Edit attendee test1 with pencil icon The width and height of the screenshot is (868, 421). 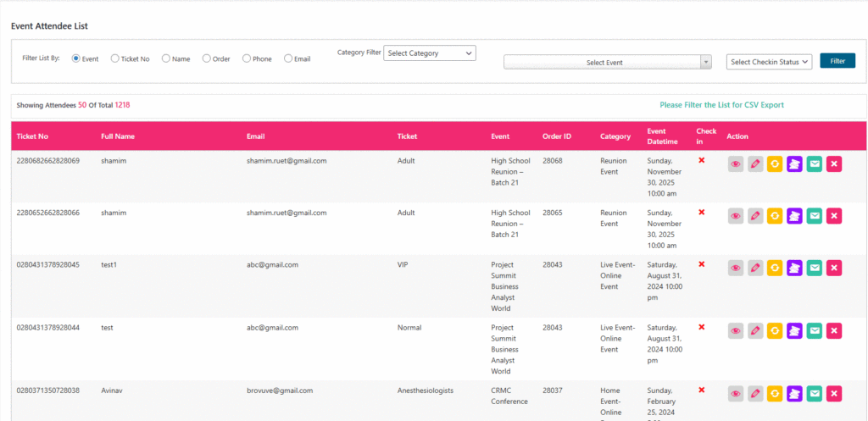click(755, 268)
